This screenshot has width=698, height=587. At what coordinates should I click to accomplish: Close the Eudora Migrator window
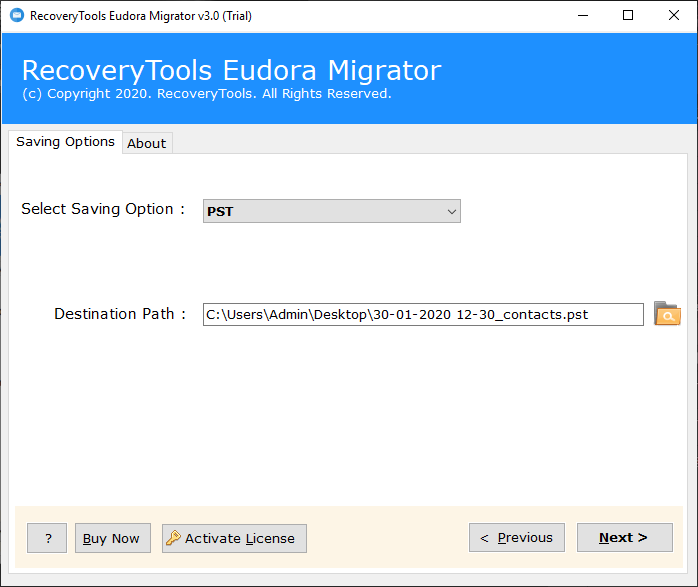pos(674,16)
